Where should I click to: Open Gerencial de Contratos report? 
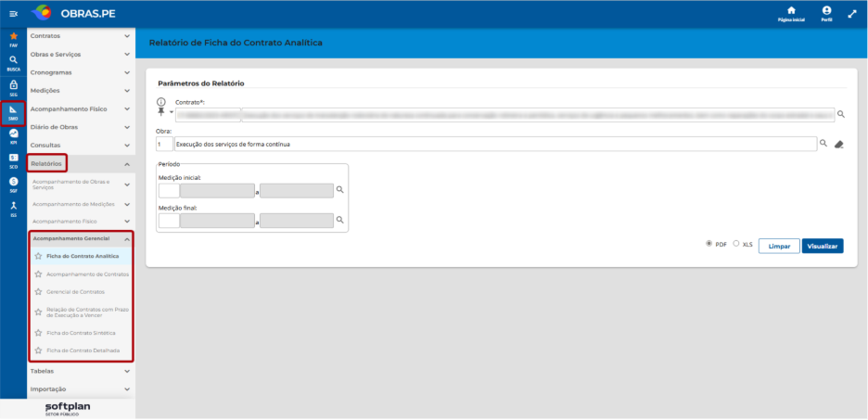pos(75,292)
